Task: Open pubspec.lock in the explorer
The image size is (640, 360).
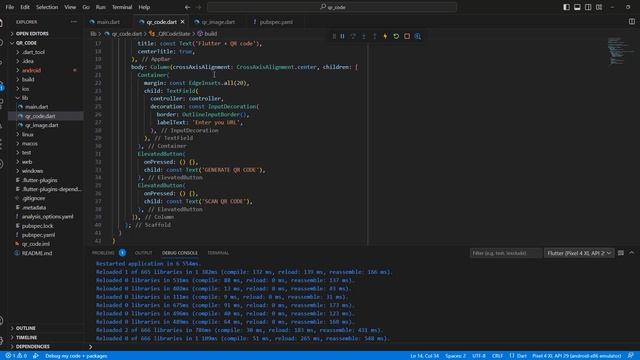Action: [x=46, y=226]
